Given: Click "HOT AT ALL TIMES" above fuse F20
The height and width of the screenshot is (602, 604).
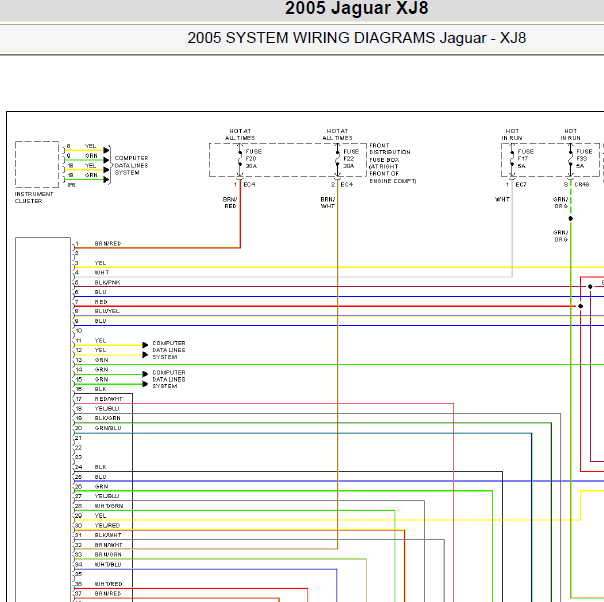Looking at the screenshot, I should (x=240, y=134).
